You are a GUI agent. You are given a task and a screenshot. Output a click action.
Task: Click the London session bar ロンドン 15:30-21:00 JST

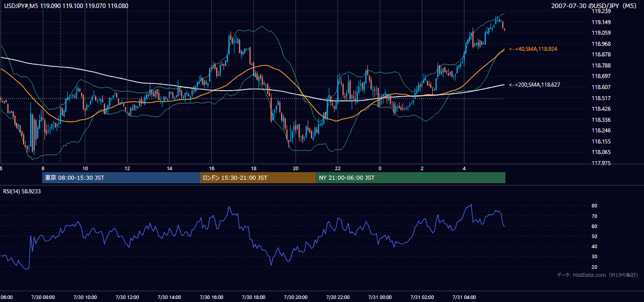point(258,178)
